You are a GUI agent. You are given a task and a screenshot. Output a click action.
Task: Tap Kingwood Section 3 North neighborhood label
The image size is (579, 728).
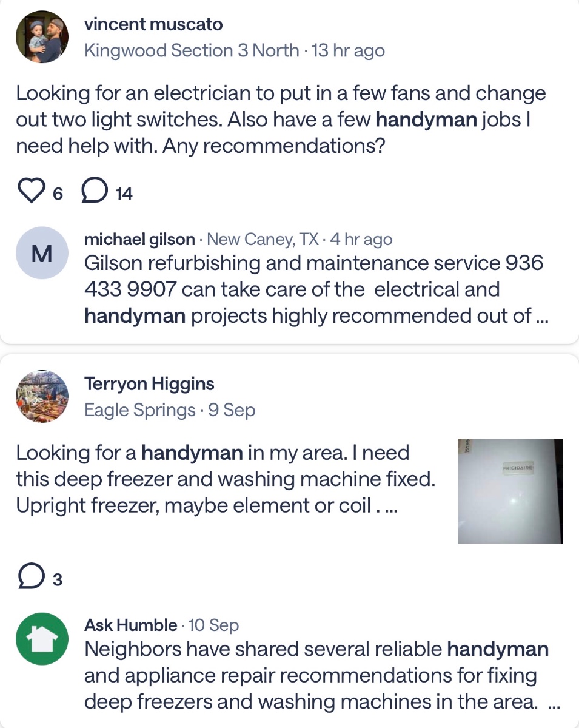(x=192, y=50)
